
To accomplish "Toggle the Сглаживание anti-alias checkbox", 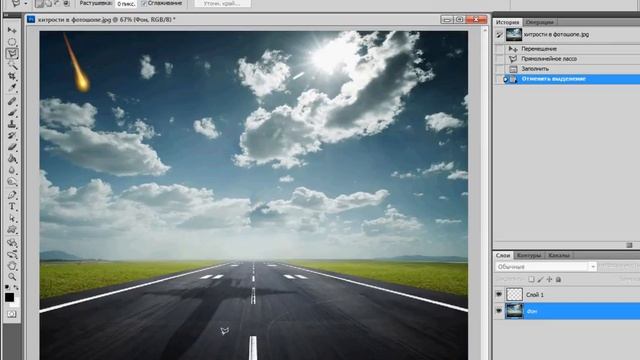I will point(144,3).
